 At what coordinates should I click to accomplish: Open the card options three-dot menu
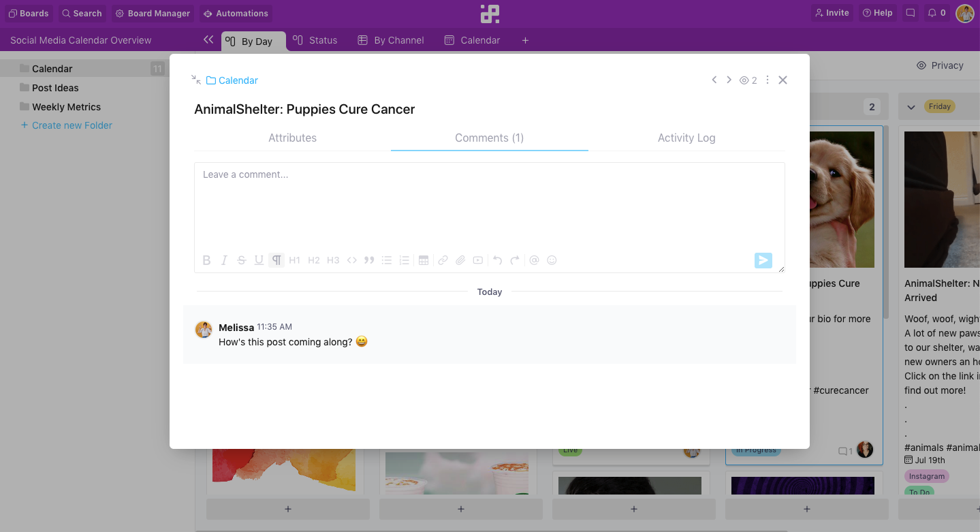pos(767,80)
